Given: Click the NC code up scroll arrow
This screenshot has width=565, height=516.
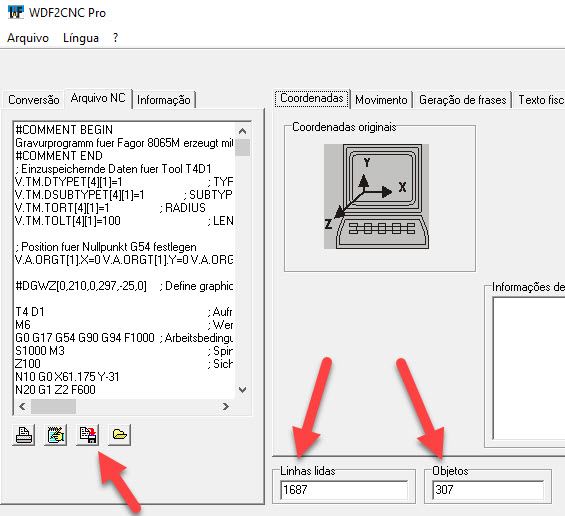Looking at the screenshot, I should click(243, 131).
